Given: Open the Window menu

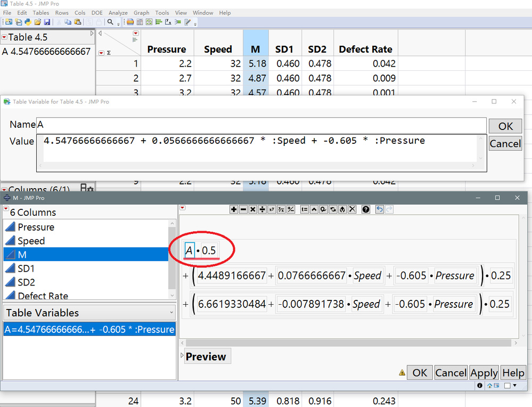Looking at the screenshot, I should [203, 13].
